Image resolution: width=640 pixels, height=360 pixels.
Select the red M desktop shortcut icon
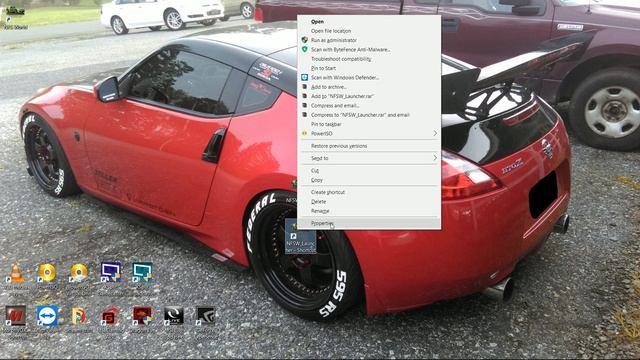pos(16,316)
